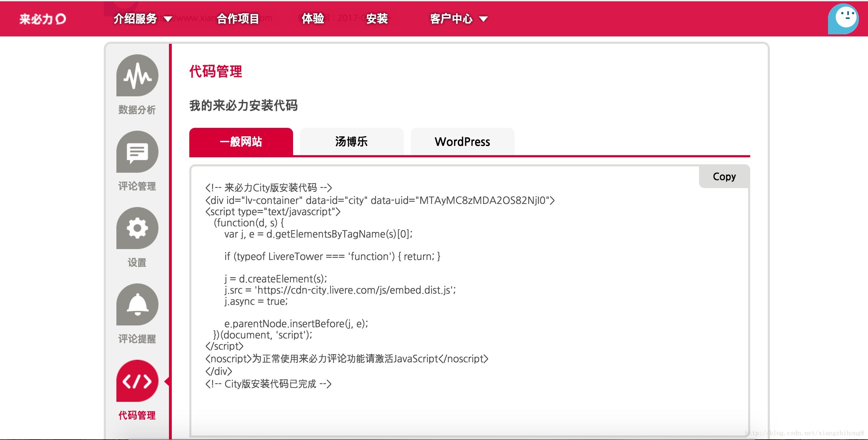Open the 安装 menu item
868x440 pixels.
pyautogui.click(x=377, y=19)
